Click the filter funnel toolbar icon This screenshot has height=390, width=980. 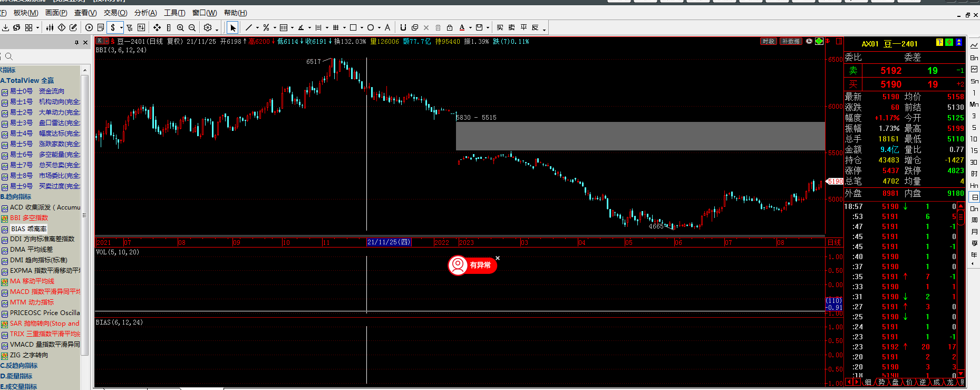[130, 27]
